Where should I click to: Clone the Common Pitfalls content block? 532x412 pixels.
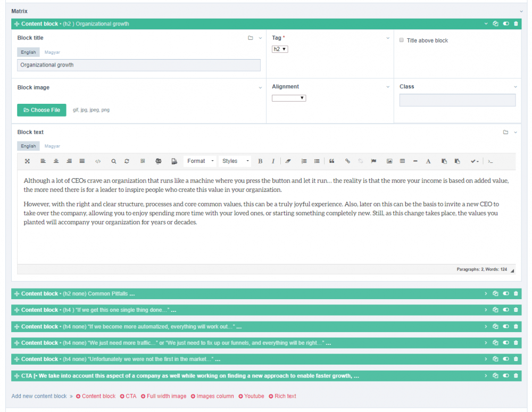(495, 294)
